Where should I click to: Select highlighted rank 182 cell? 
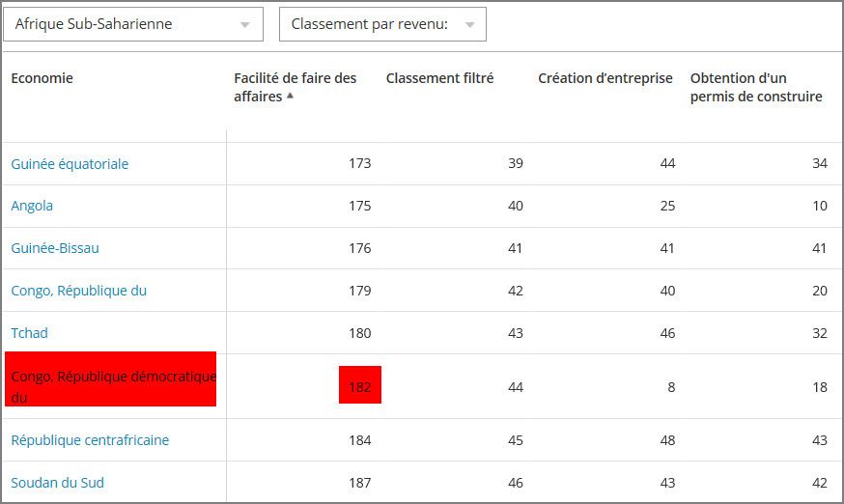359,386
